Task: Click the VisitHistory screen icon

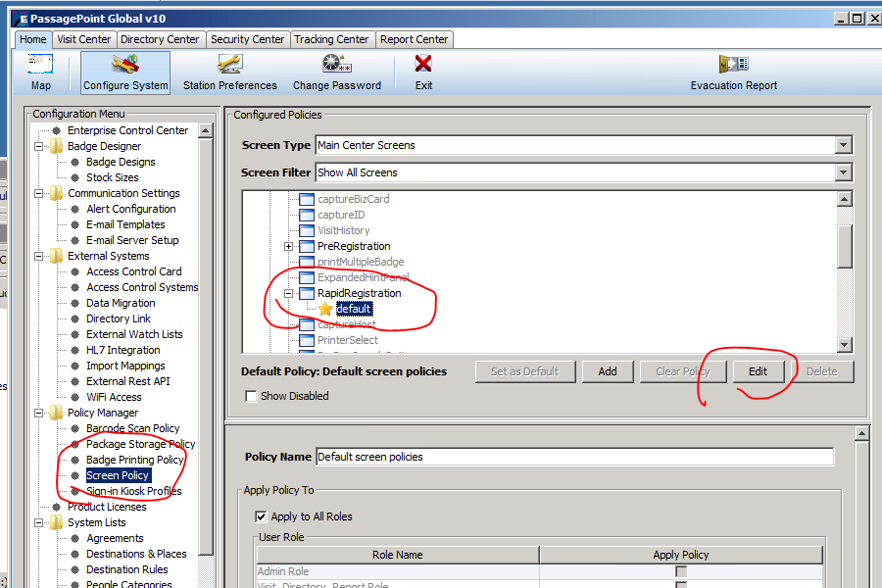Action: (x=307, y=230)
